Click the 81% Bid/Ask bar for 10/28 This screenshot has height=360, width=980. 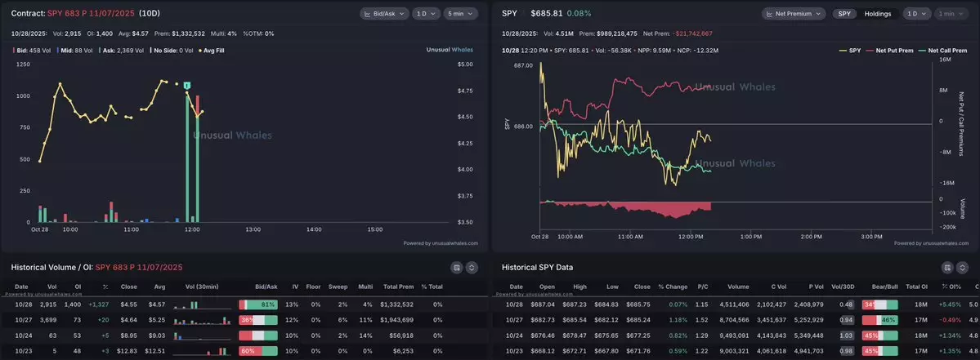(258, 304)
